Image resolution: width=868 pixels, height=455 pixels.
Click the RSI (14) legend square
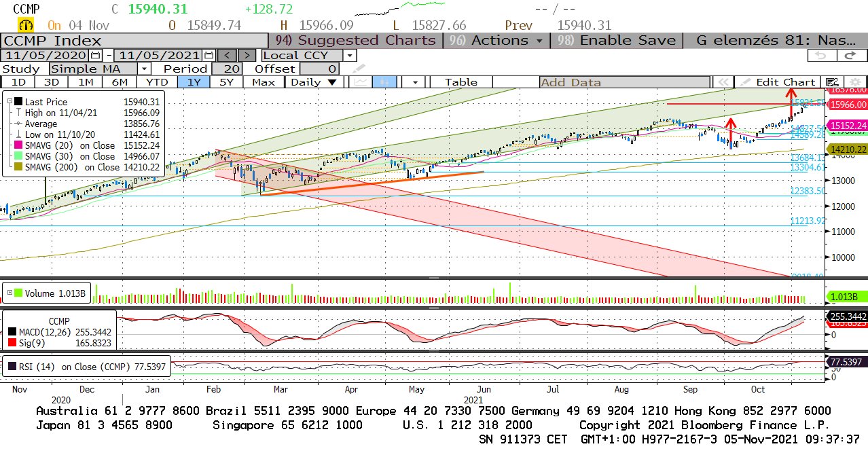coord(14,367)
